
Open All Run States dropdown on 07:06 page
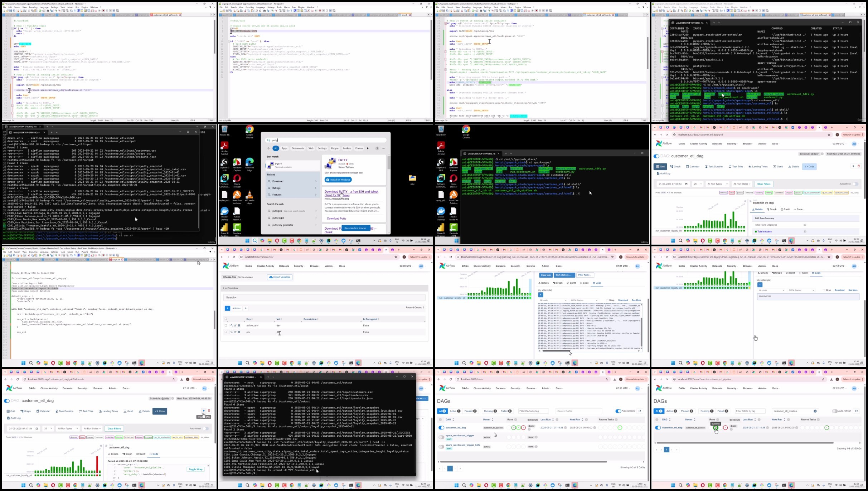(742, 184)
